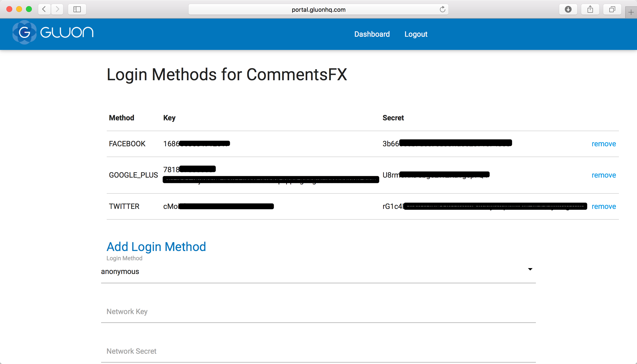Viewport: 637px width, 364px height.
Task: Click the Twitter key starting with cMoi
Action: click(x=218, y=206)
